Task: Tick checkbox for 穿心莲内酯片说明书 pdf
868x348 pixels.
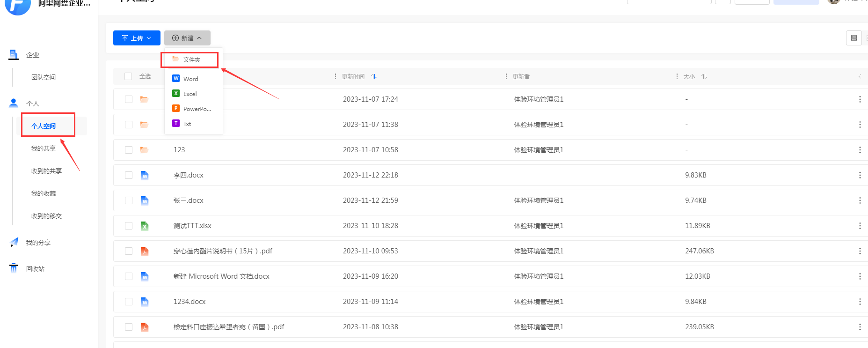Action: [x=129, y=251]
